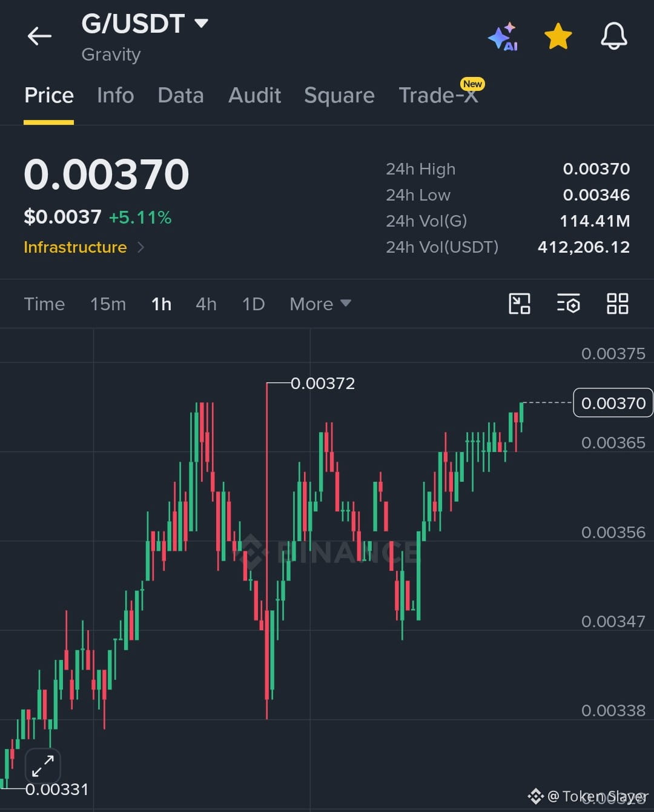Image resolution: width=654 pixels, height=812 pixels.
Task: Click the 24h Vol(G) value 114.41M
Action: click(595, 221)
